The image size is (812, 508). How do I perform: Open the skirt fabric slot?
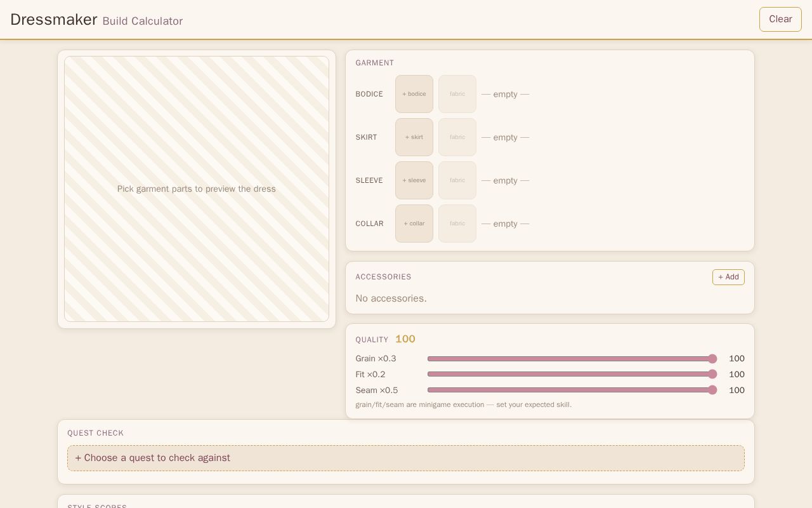point(457,137)
